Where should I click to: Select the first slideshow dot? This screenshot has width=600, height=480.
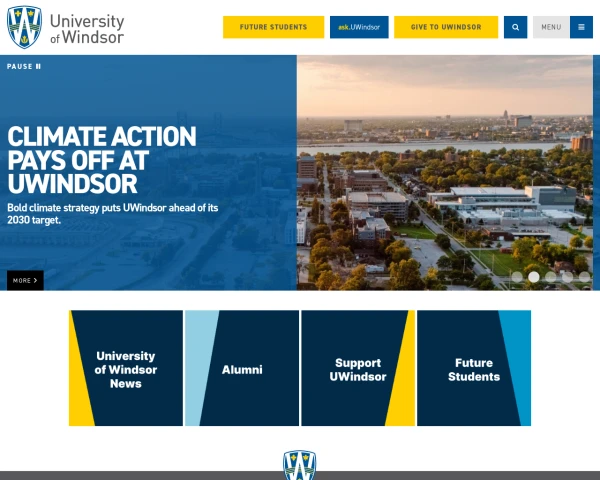(x=517, y=277)
